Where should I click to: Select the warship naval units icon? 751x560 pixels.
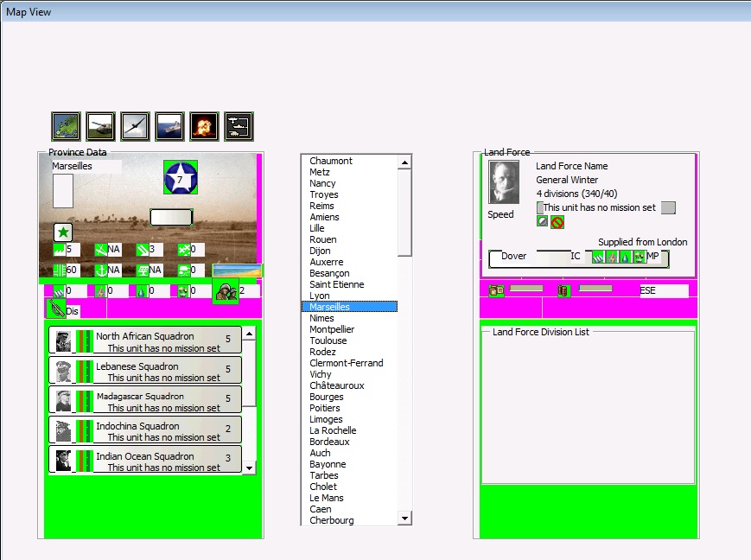click(x=169, y=127)
